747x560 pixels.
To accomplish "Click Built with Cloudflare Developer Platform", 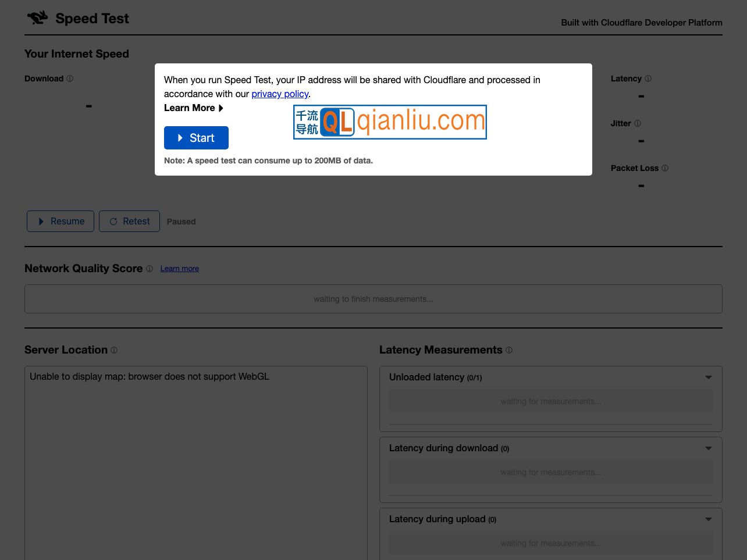I will [x=642, y=23].
